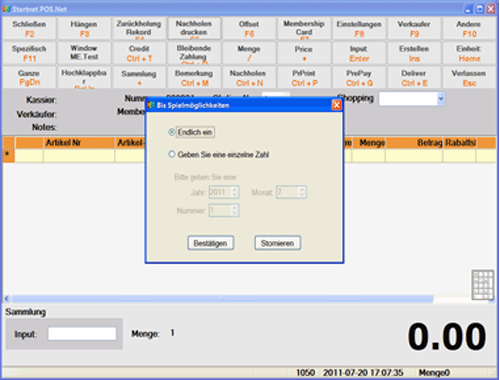
Task: Close the Bis Spielmöglichkeiten dialog
Action: (336, 105)
